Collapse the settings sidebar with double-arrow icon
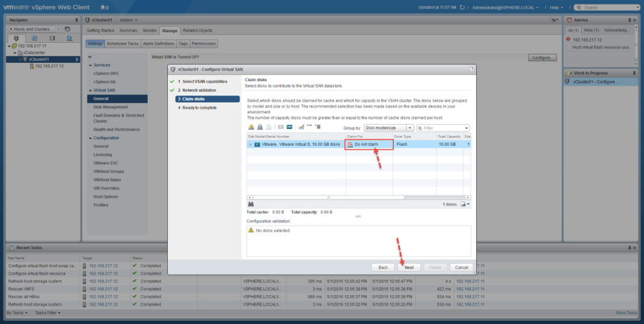This screenshot has height=324, width=644. [90, 57]
